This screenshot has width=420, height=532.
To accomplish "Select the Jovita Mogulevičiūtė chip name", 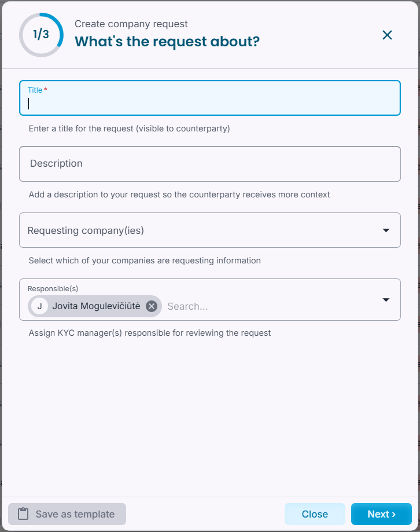I will 96,306.
